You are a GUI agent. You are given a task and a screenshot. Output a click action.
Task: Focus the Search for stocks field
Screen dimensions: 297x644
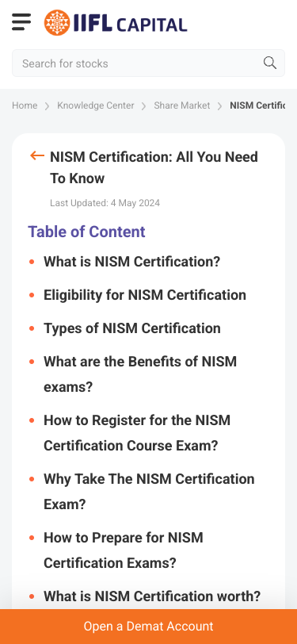148,63
